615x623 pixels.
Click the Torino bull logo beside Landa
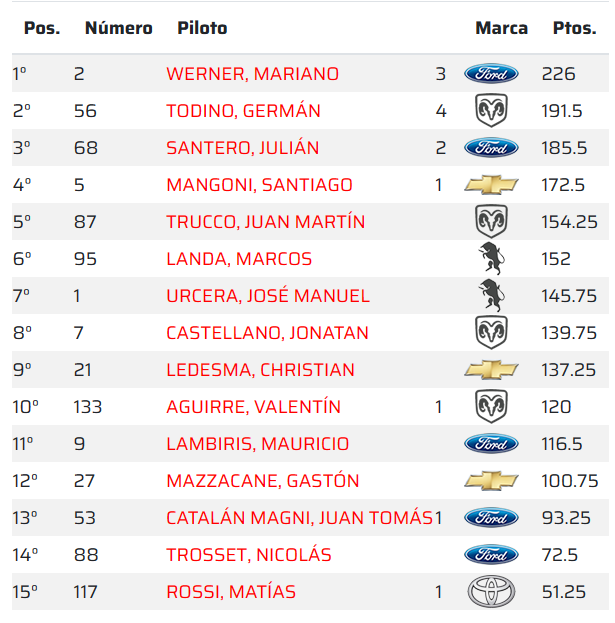pyautogui.click(x=491, y=259)
